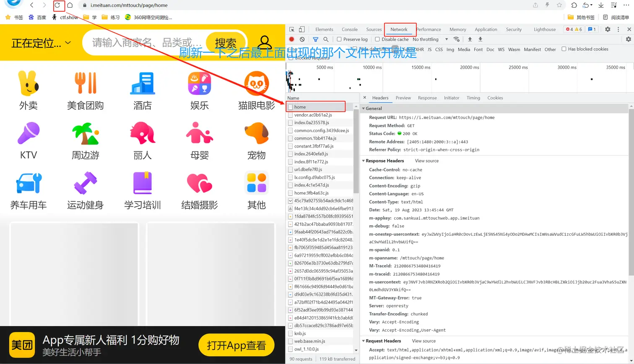Clear the network log

302,39
